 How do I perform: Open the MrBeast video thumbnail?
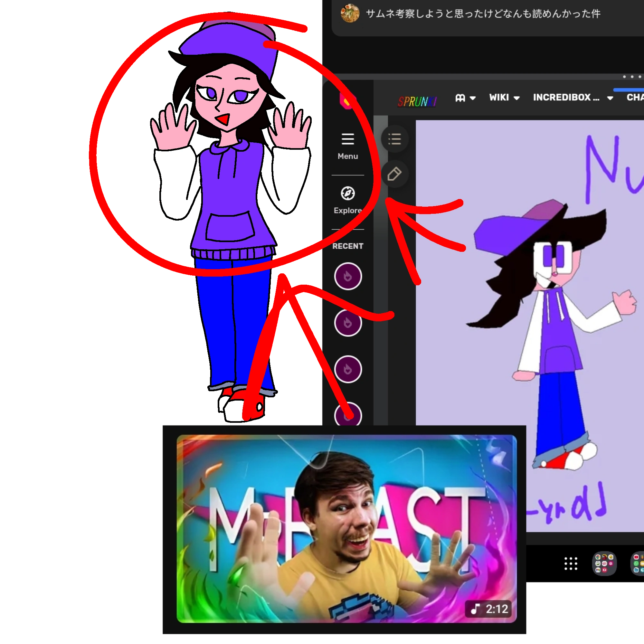point(347,528)
